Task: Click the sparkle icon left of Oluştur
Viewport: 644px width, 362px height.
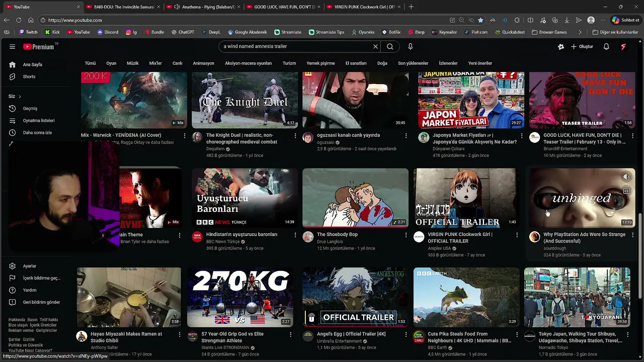Action: 561,47
